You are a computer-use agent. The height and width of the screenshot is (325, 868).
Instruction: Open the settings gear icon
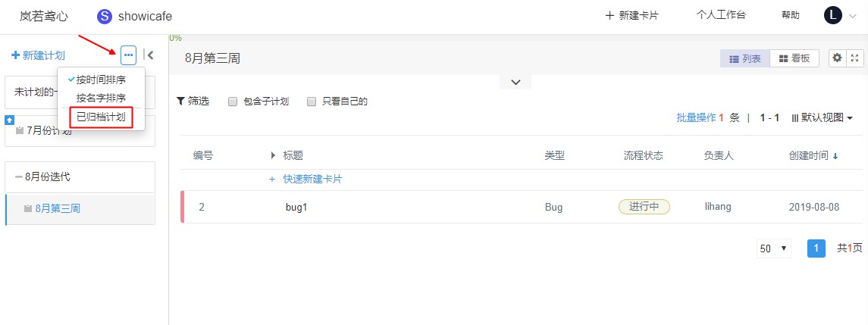[x=837, y=58]
